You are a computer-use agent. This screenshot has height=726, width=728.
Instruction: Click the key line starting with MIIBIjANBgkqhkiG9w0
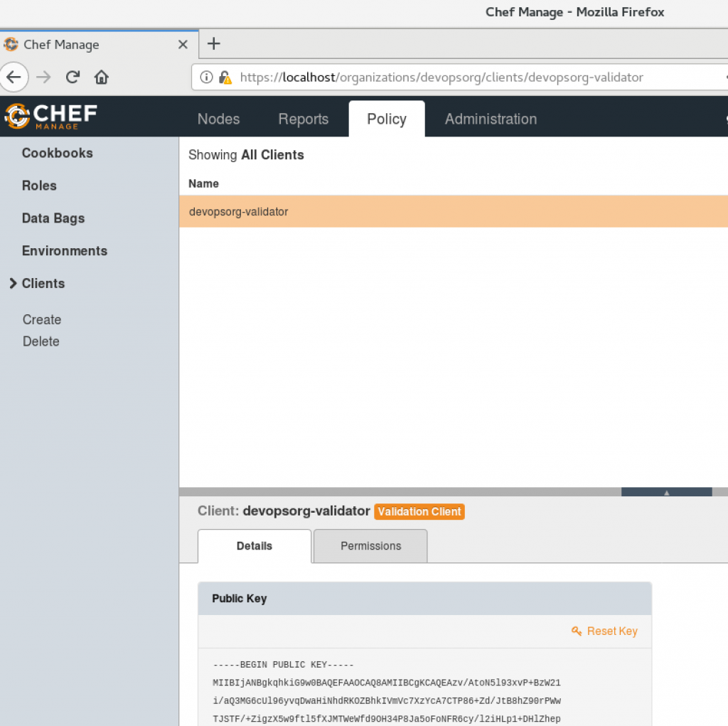point(387,683)
